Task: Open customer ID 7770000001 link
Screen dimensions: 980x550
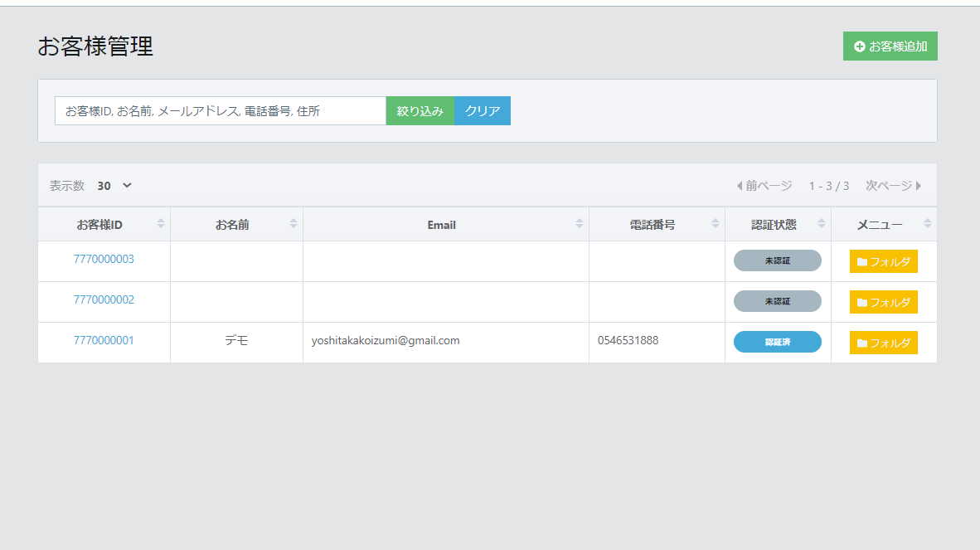Action: click(x=104, y=341)
